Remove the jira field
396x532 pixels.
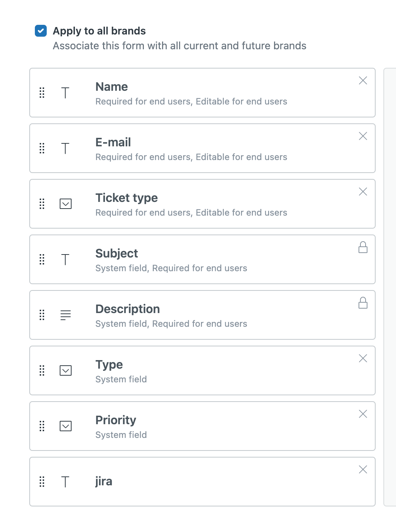[363, 470]
